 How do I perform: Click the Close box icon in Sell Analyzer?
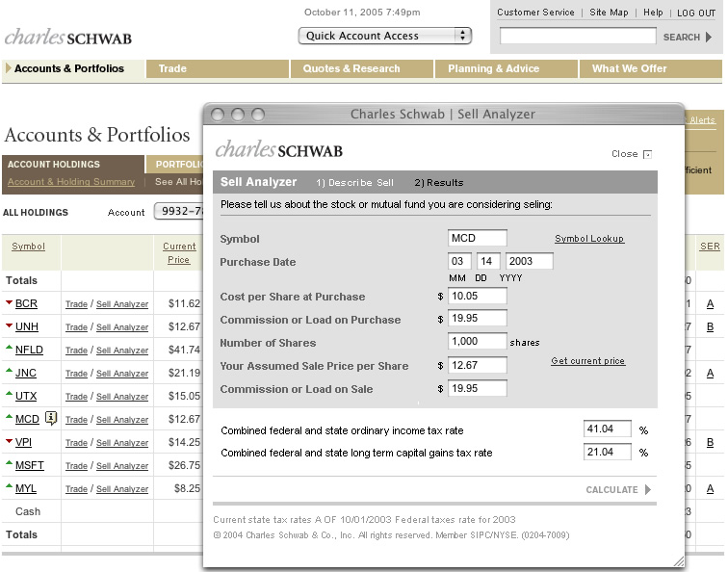click(x=648, y=155)
